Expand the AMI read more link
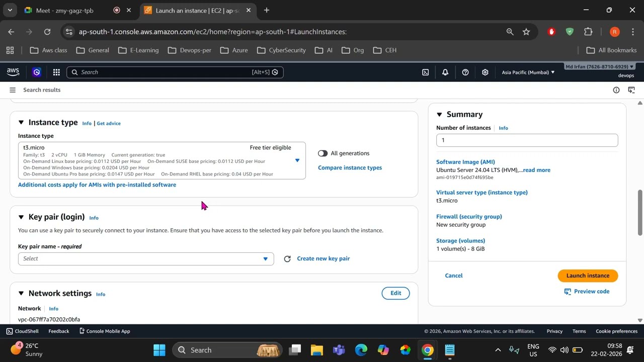The height and width of the screenshot is (362, 644). (x=536, y=170)
